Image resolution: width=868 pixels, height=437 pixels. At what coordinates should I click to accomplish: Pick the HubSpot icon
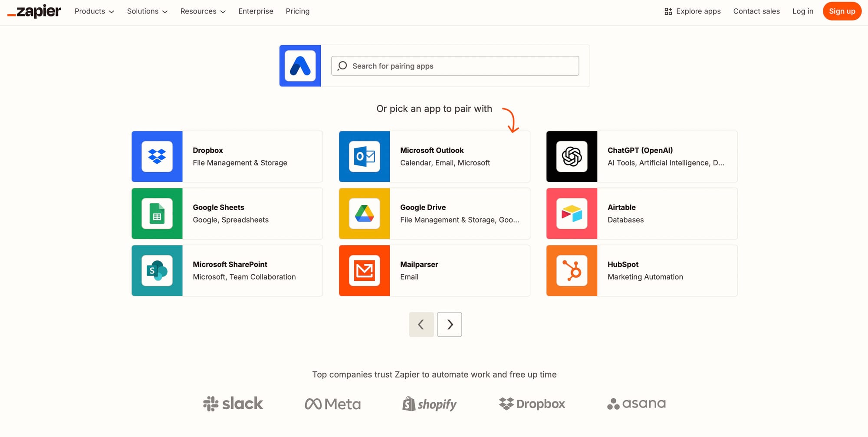[x=572, y=271]
